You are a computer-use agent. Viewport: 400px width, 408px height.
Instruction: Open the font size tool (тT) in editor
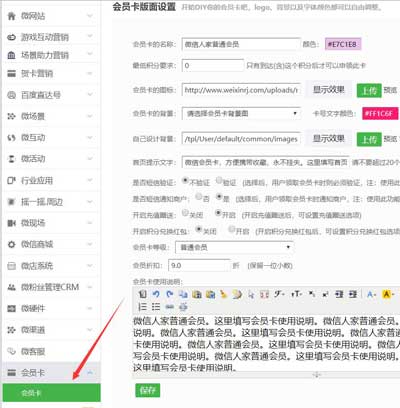pos(296,294)
